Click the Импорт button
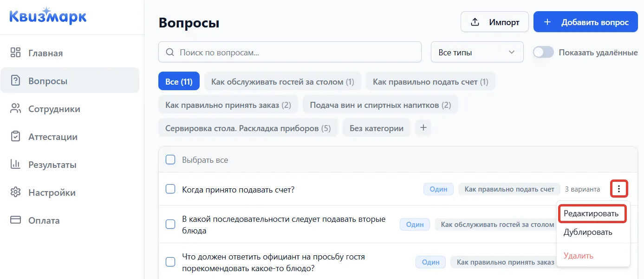The image size is (644, 279). tap(494, 22)
